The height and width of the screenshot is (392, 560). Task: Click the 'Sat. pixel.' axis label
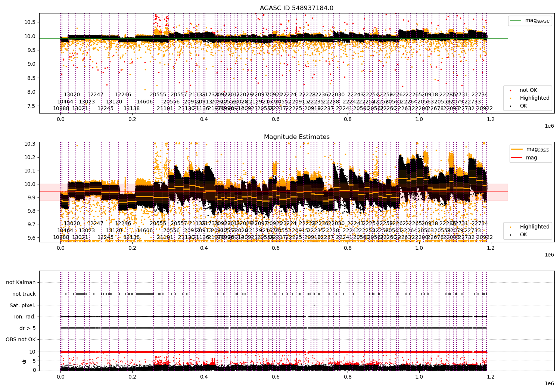click(x=23, y=305)
